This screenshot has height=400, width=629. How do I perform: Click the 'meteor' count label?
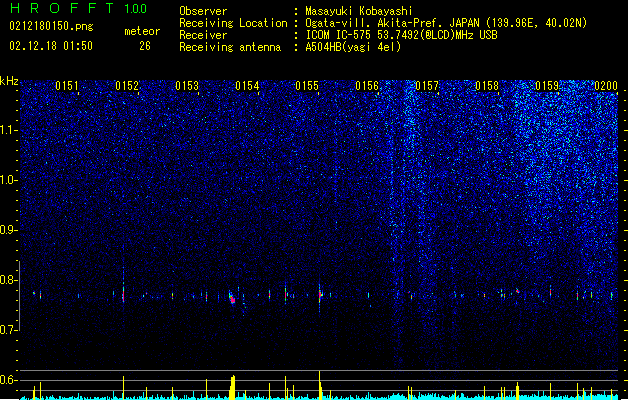click(142, 31)
